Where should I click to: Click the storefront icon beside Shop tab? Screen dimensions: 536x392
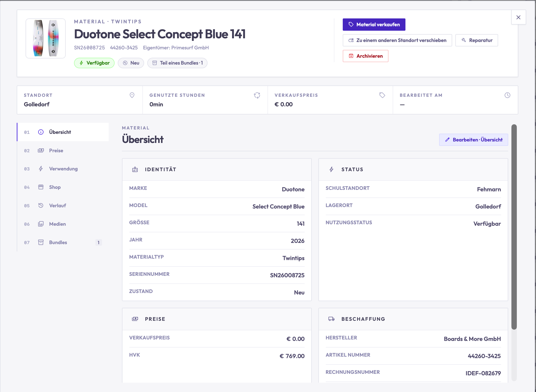coord(41,187)
